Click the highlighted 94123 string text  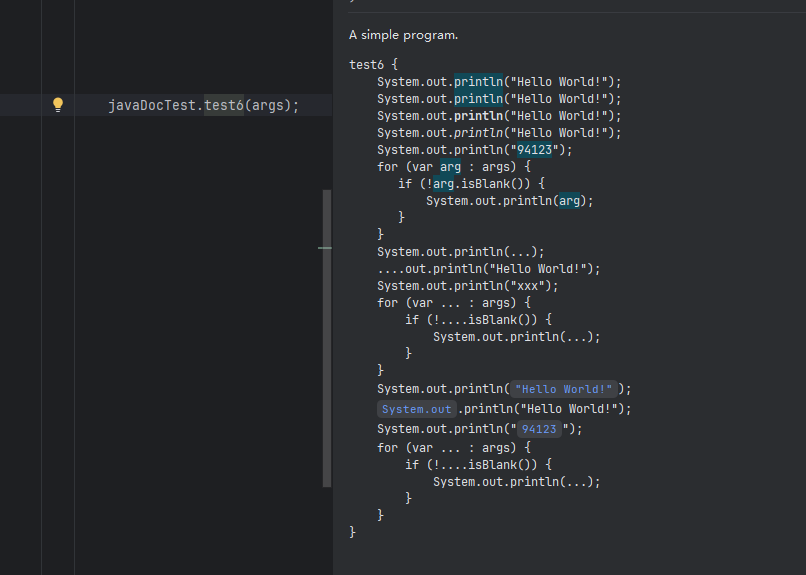534,150
